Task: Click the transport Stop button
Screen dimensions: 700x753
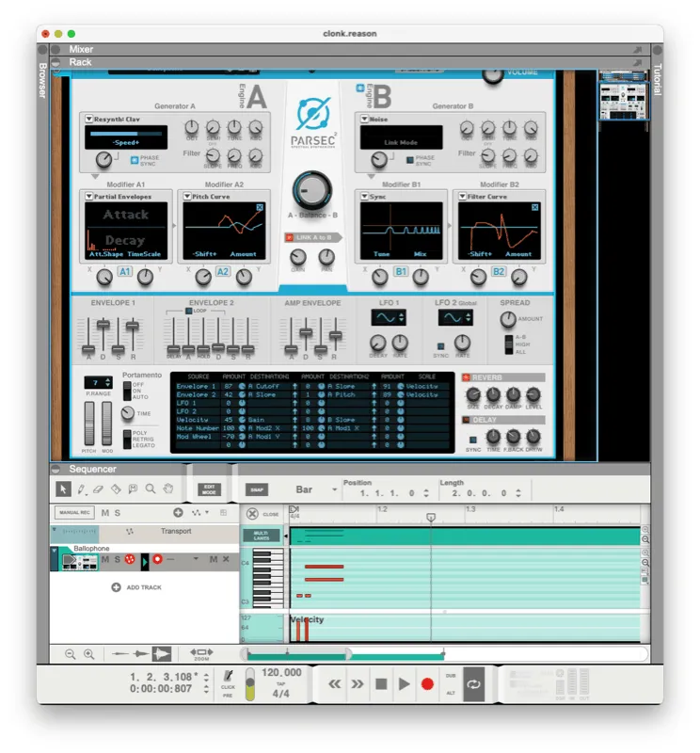Action: (381, 684)
